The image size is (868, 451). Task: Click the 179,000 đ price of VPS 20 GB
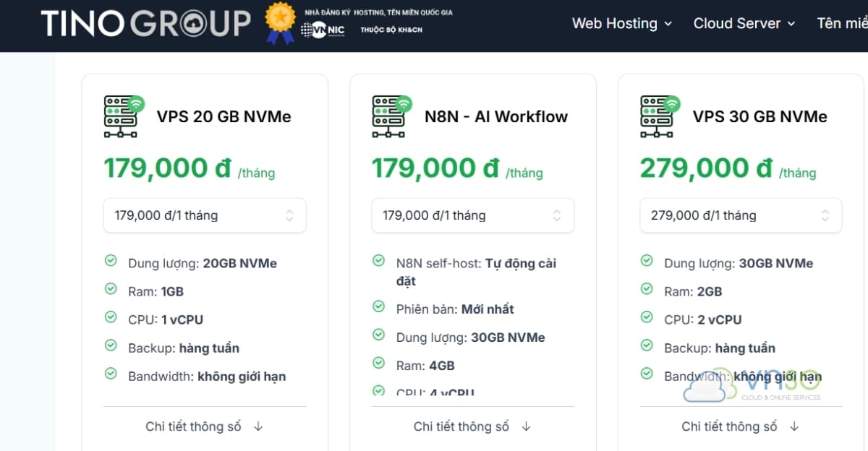(x=167, y=168)
